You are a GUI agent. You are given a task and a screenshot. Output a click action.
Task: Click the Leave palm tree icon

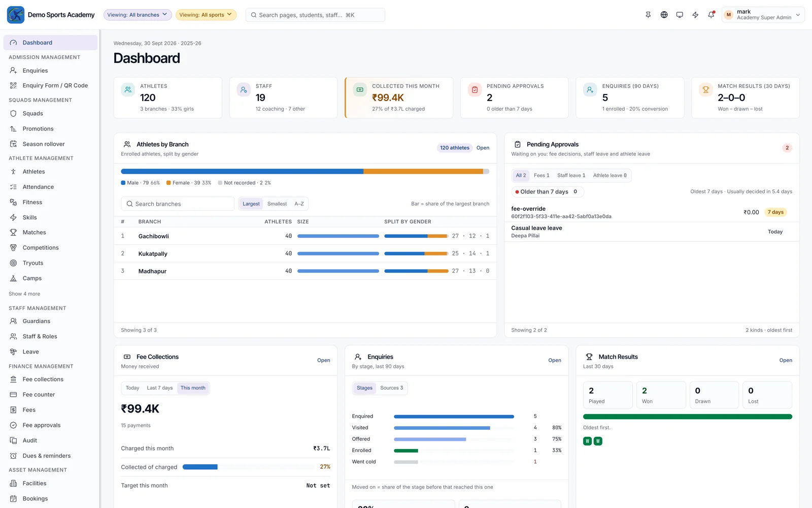(13, 352)
